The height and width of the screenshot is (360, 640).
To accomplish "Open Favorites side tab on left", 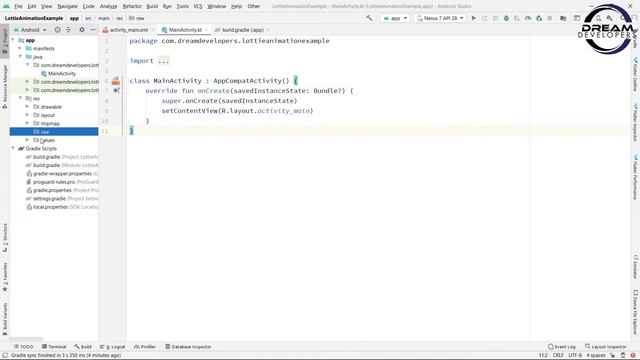I will [x=5, y=277].
